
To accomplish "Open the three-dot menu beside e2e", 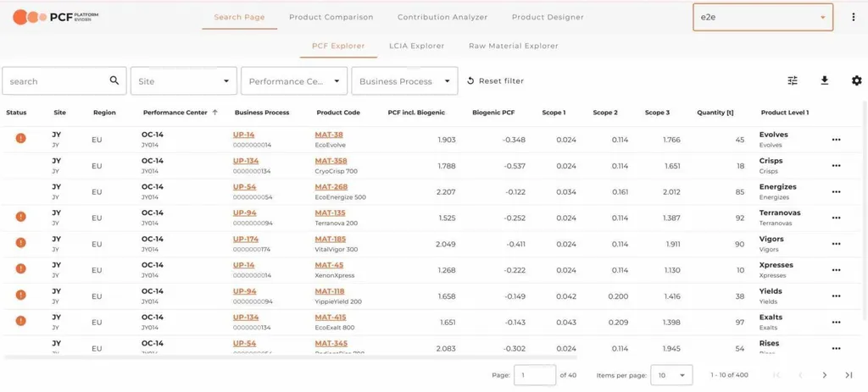I will click(853, 17).
